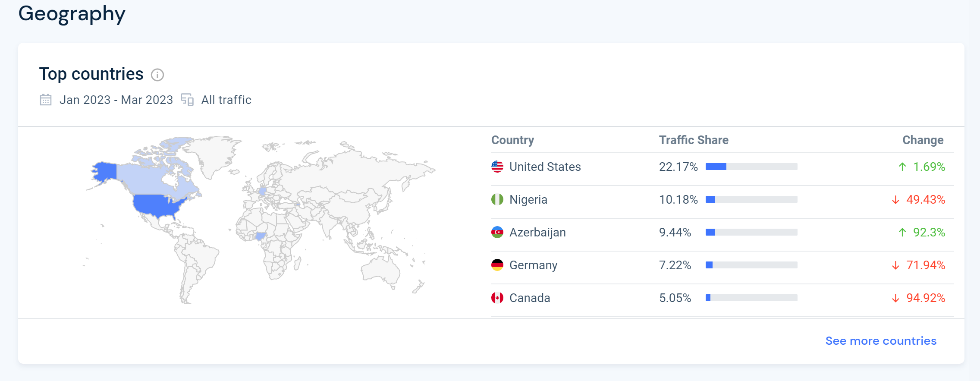980x381 pixels.
Task: Click the United States traffic share bar
Action: point(751,167)
